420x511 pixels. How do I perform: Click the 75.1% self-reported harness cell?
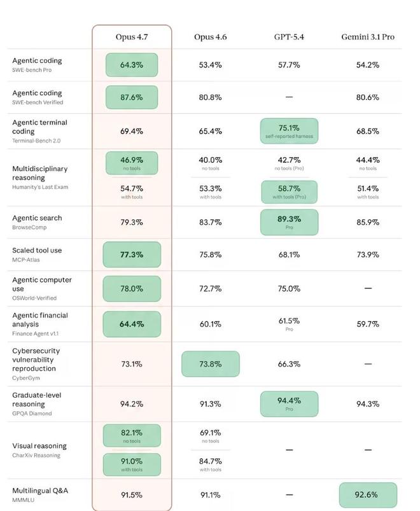pos(289,130)
